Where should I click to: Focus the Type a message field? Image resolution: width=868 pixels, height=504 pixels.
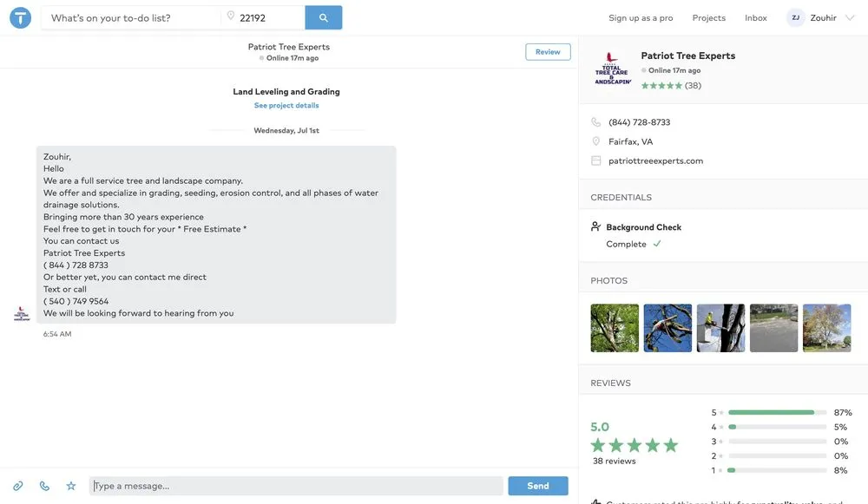click(x=296, y=486)
